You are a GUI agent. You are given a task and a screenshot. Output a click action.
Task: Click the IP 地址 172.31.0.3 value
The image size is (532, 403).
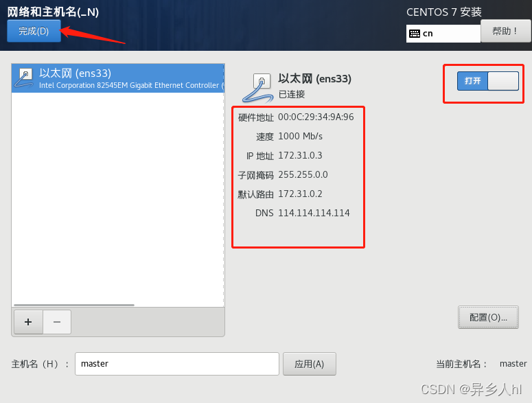tap(300, 155)
